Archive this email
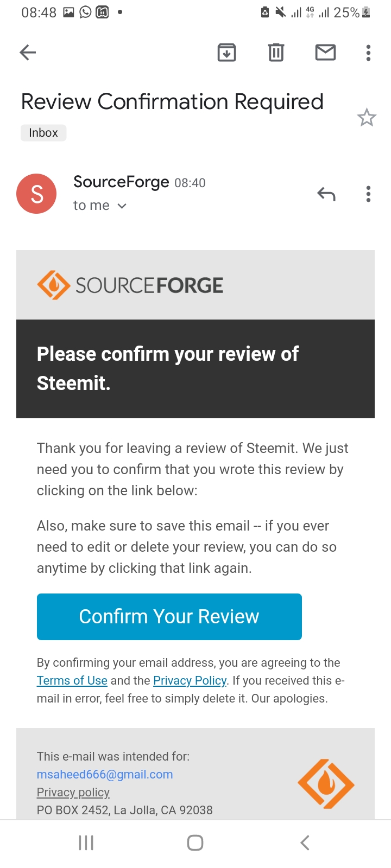 [226, 53]
